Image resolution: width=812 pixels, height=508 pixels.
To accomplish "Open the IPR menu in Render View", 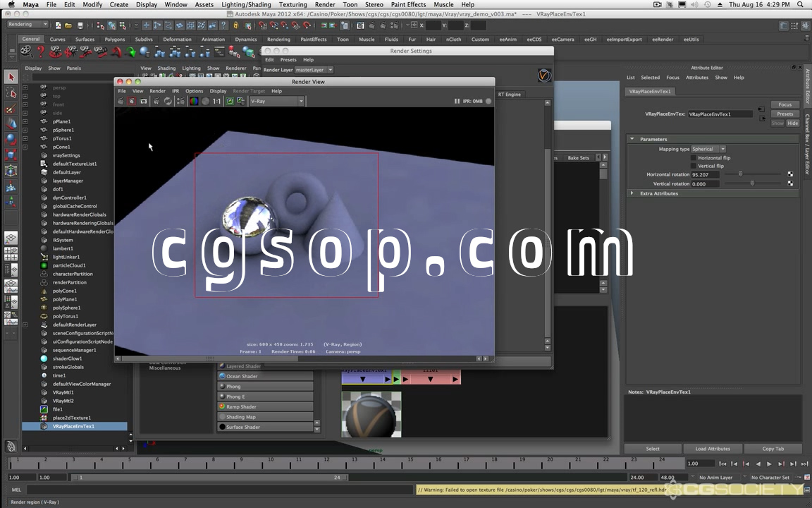I will point(176,91).
